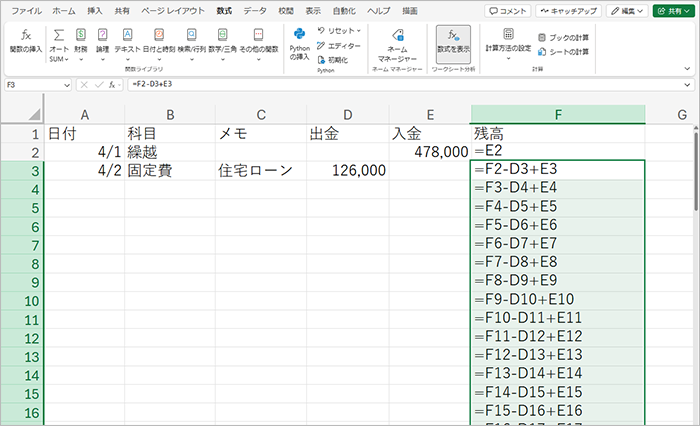Toggle the 数式を表示 (Show Formulas) button

[x=453, y=44]
